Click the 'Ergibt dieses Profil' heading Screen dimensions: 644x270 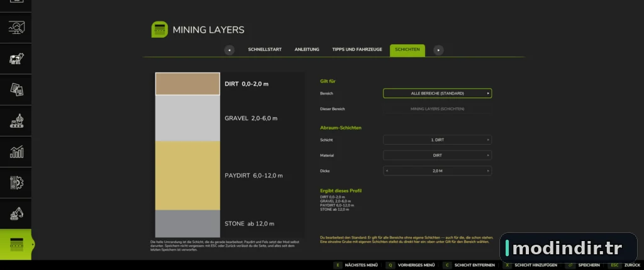click(x=340, y=191)
